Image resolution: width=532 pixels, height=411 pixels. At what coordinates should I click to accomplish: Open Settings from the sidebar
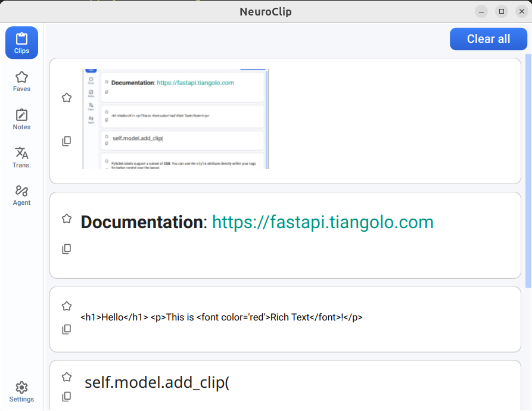[21, 392]
